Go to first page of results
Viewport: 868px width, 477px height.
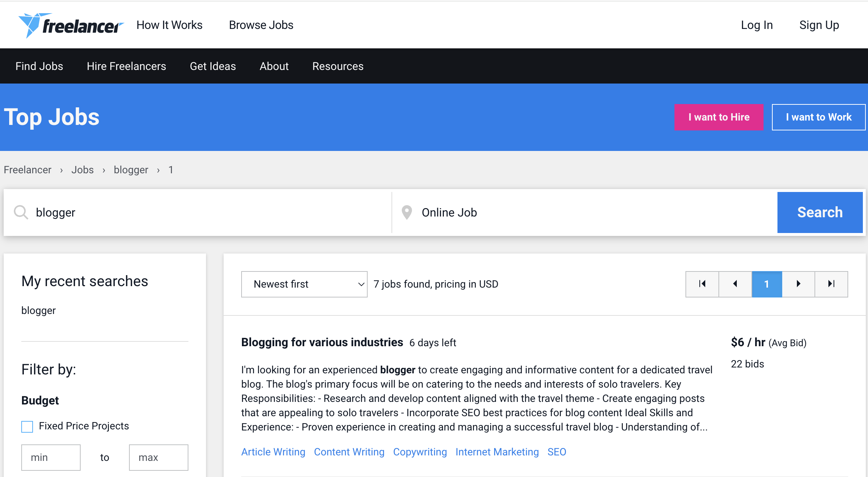click(702, 284)
